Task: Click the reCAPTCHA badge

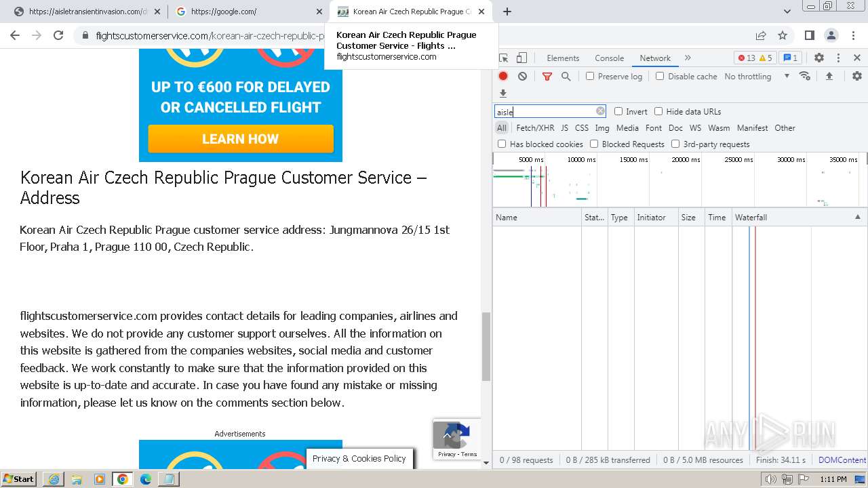Action: tap(456, 439)
